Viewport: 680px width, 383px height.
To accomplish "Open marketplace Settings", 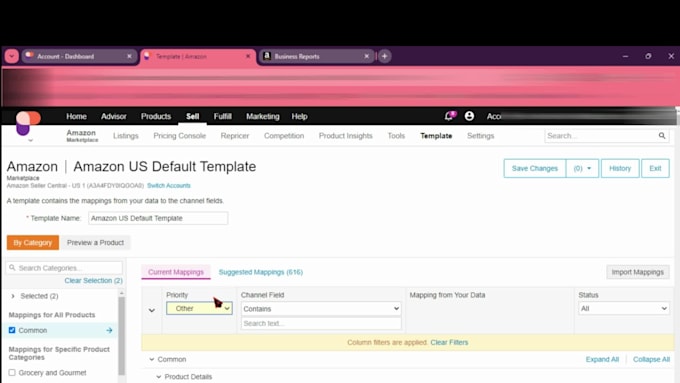I will click(481, 136).
